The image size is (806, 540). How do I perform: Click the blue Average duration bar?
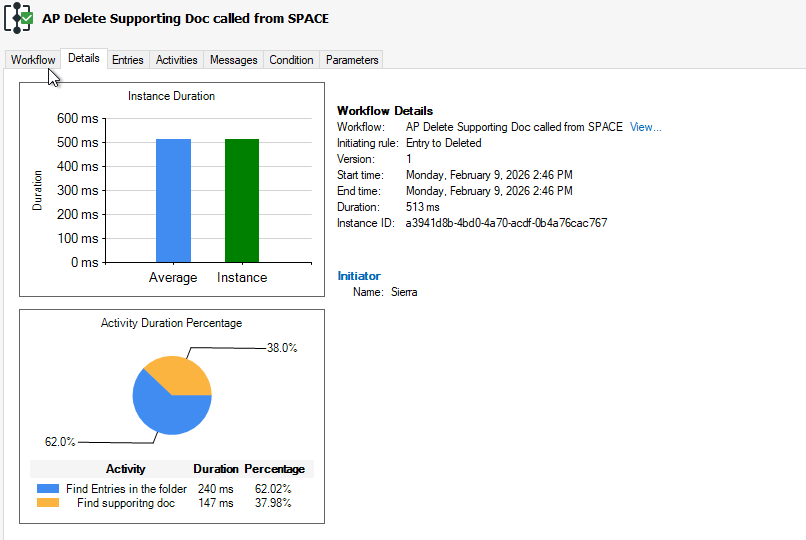click(x=173, y=200)
